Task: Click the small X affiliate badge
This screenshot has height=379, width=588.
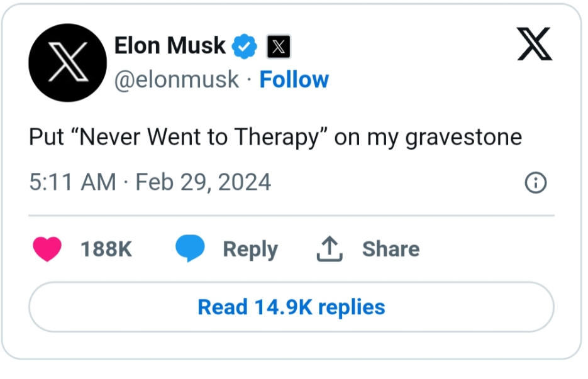Action: pos(279,47)
